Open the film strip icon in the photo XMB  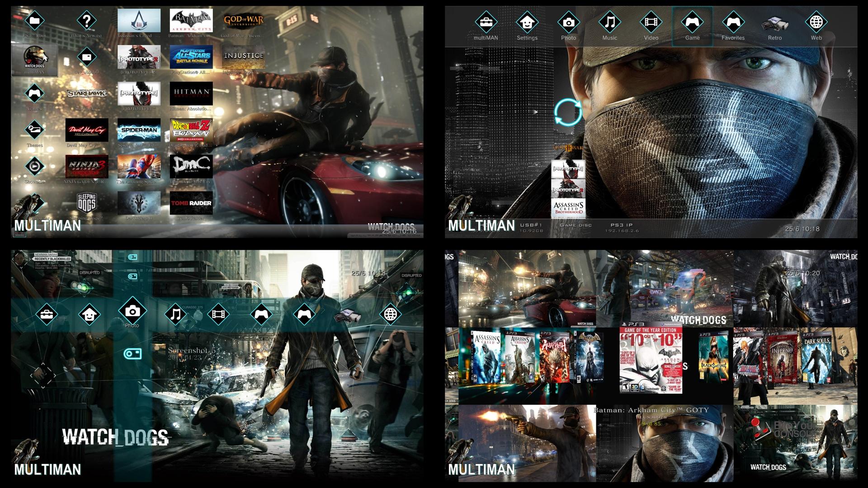(x=218, y=314)
